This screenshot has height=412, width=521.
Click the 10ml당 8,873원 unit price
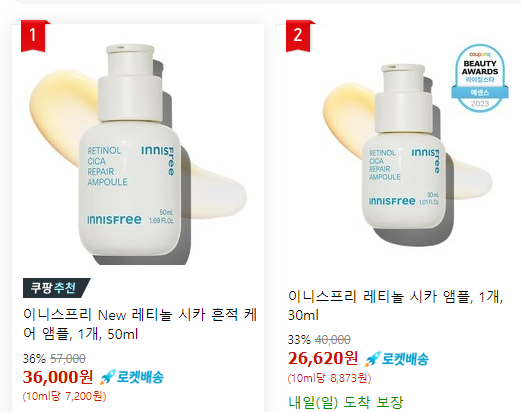point(329,378)
